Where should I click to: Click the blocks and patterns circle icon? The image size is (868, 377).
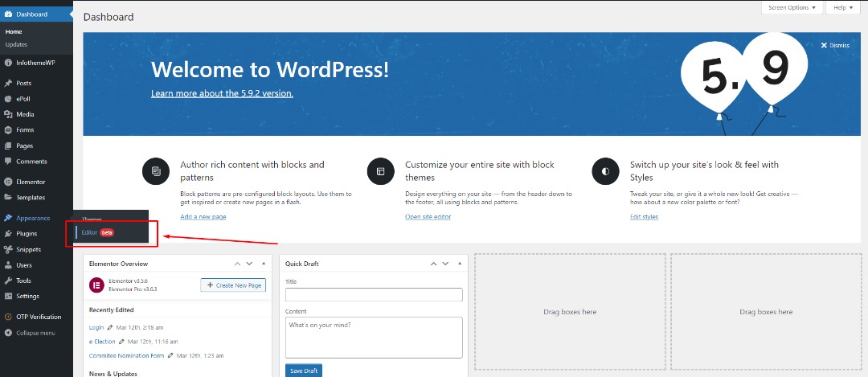[156, 171]
